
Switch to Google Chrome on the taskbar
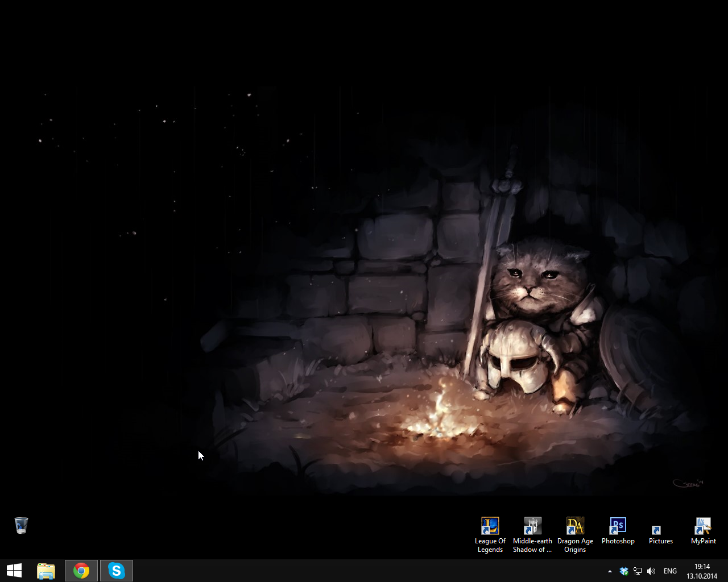(81, 571)
